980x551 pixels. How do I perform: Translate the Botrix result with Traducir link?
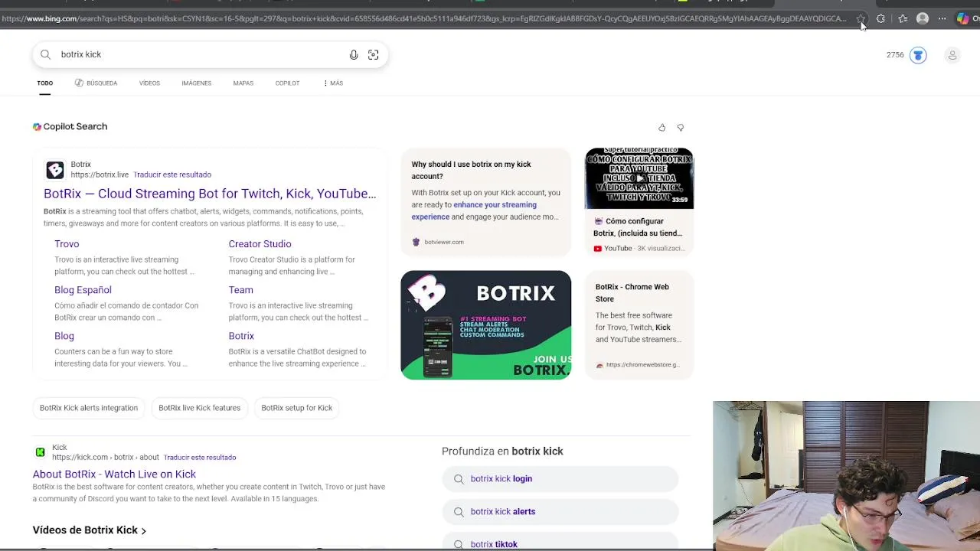(x=172, y=174)
